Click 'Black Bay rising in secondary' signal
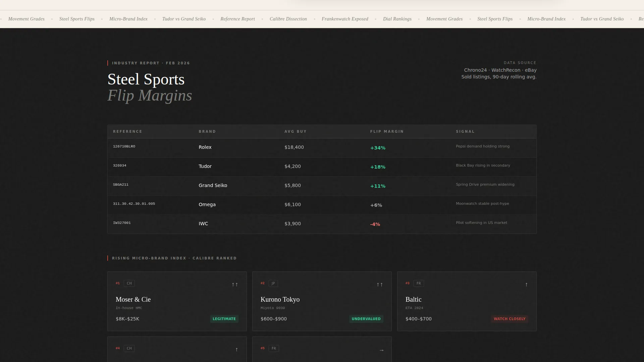Viewport: 644px width, 362px height. click(483, 165)
